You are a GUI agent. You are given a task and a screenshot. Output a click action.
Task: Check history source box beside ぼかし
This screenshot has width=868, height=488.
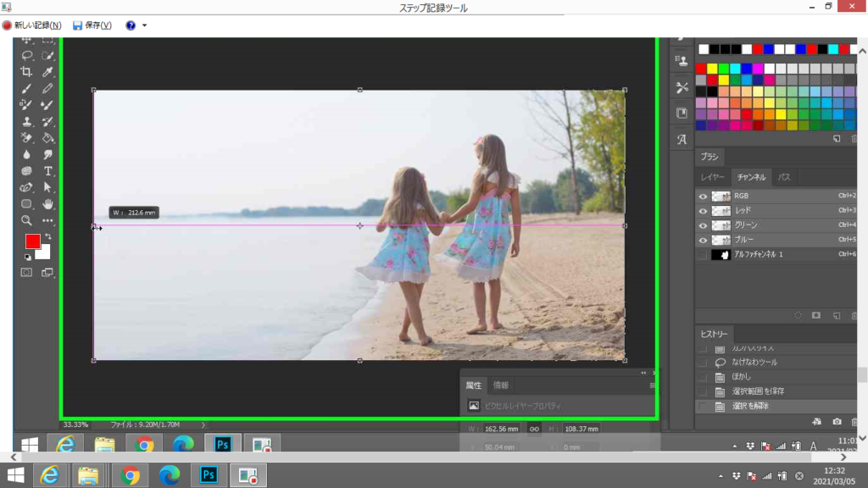tap(703, 377)
